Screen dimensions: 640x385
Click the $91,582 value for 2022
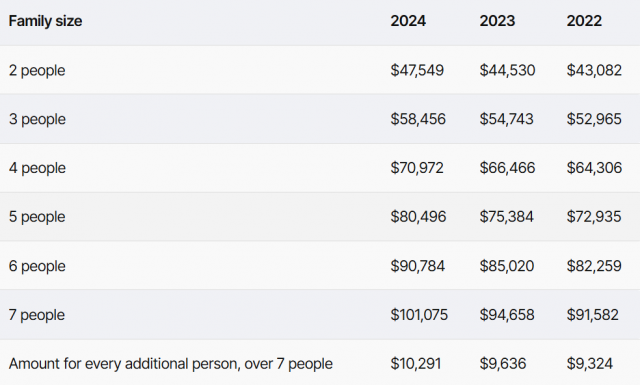(592, 315)
